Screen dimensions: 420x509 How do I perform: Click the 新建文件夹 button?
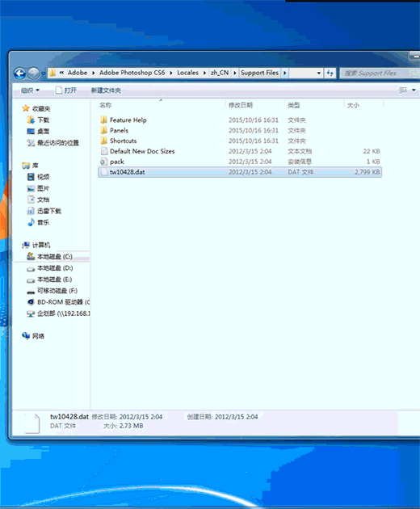coord(106,90)
